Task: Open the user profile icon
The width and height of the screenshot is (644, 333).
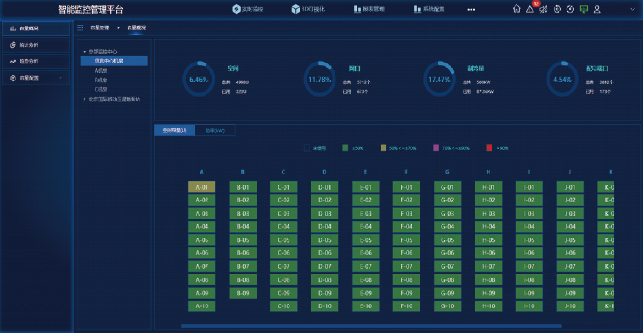Action: pos(597,9)
